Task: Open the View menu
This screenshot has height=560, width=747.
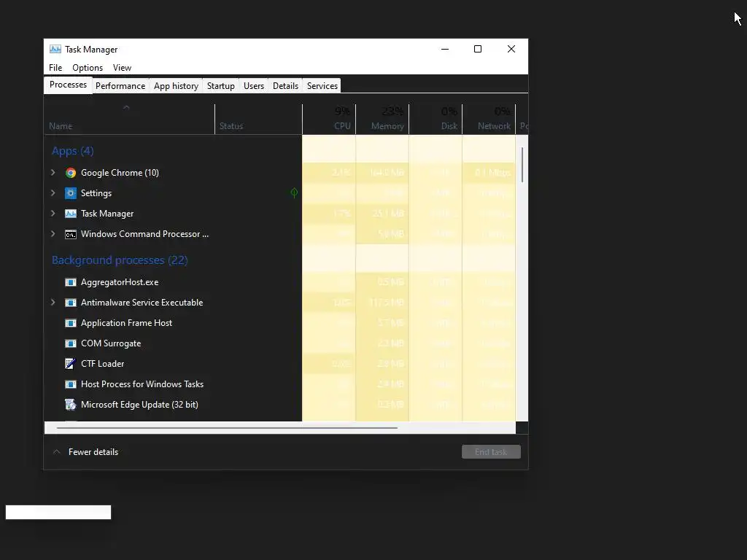Action: 122,68
